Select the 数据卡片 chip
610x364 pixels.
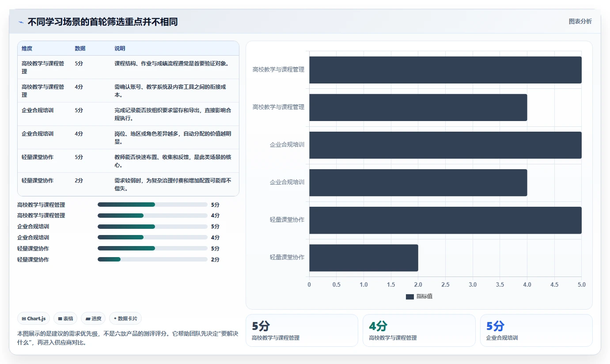click(125, 318)
